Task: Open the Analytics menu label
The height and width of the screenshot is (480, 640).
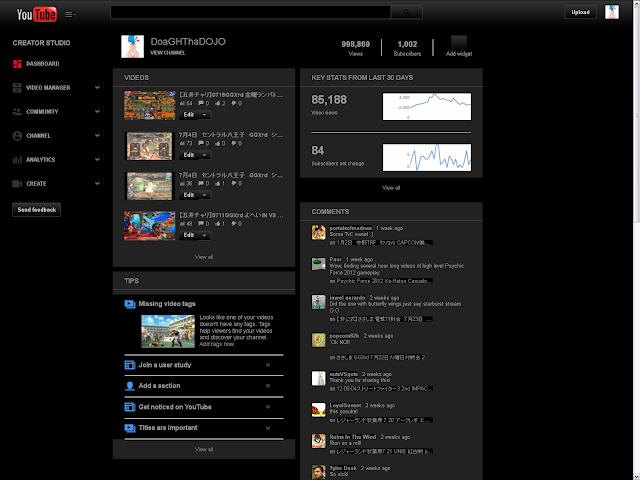Action: click(40, 160)
